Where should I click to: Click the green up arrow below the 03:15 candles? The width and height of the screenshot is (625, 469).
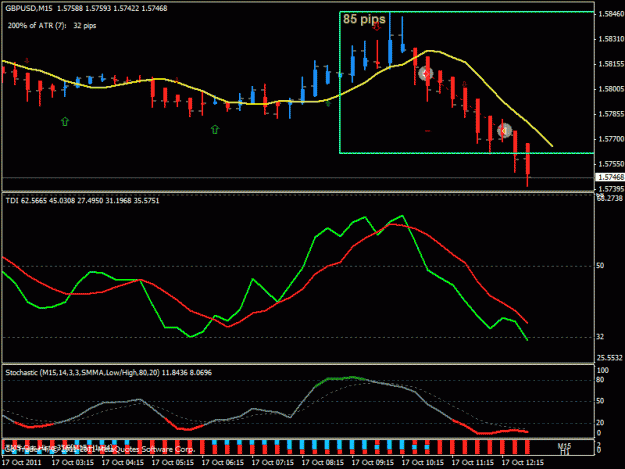pyautogui.click(x=65, y=122)
